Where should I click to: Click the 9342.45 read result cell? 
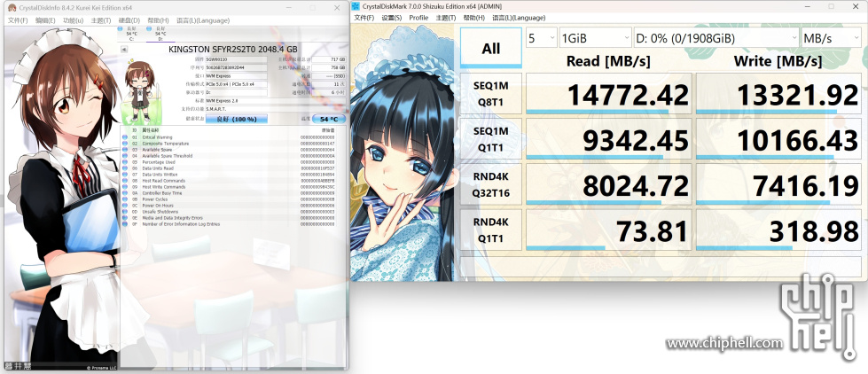pos(608,138)
